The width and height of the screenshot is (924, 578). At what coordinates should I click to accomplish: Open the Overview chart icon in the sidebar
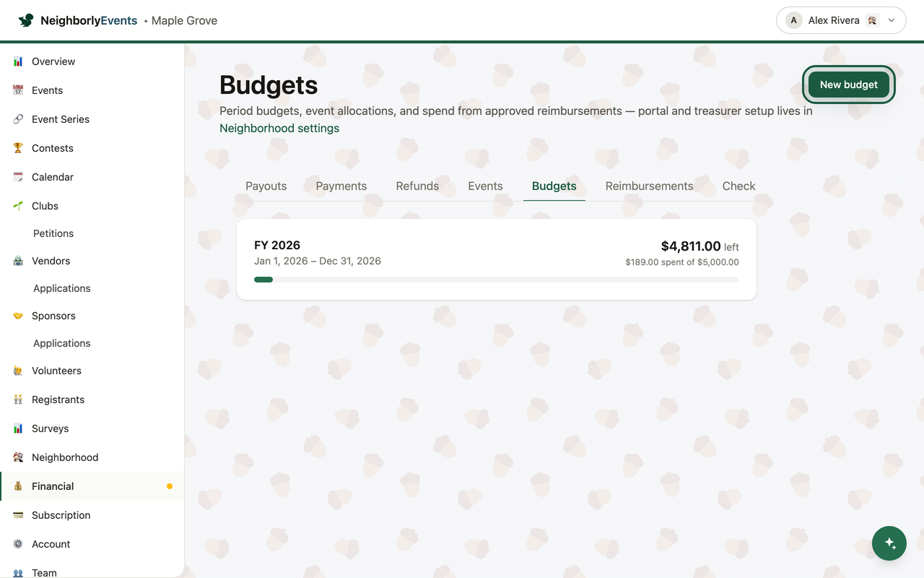[18, 61]
